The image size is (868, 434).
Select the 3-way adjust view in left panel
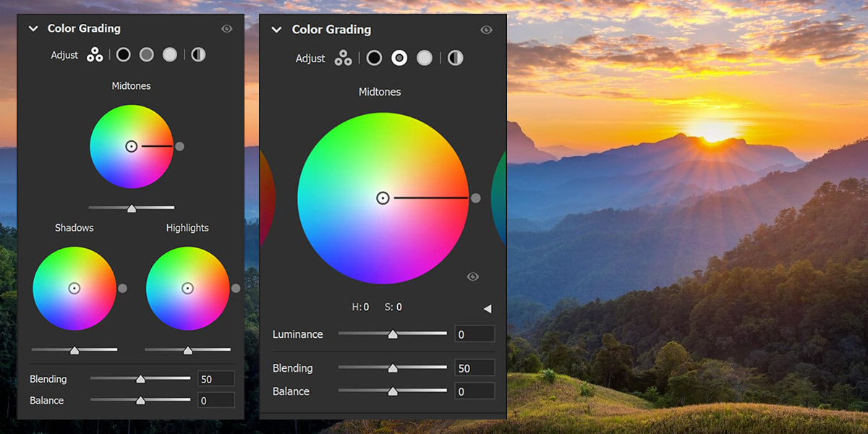94,54
